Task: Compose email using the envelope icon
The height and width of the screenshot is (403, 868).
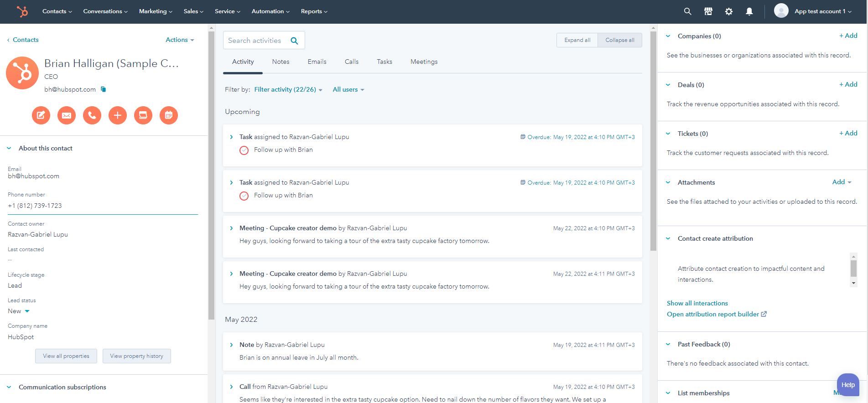Action: pyautogui.click(x=67, y=115)
